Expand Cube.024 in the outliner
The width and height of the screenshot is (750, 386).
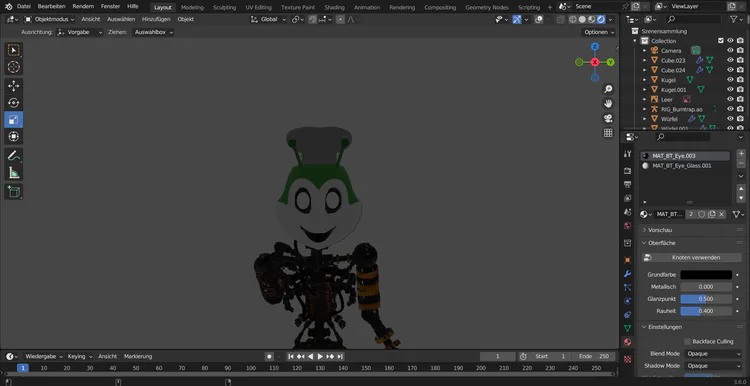pyautogui.click(x=644, y=70)
